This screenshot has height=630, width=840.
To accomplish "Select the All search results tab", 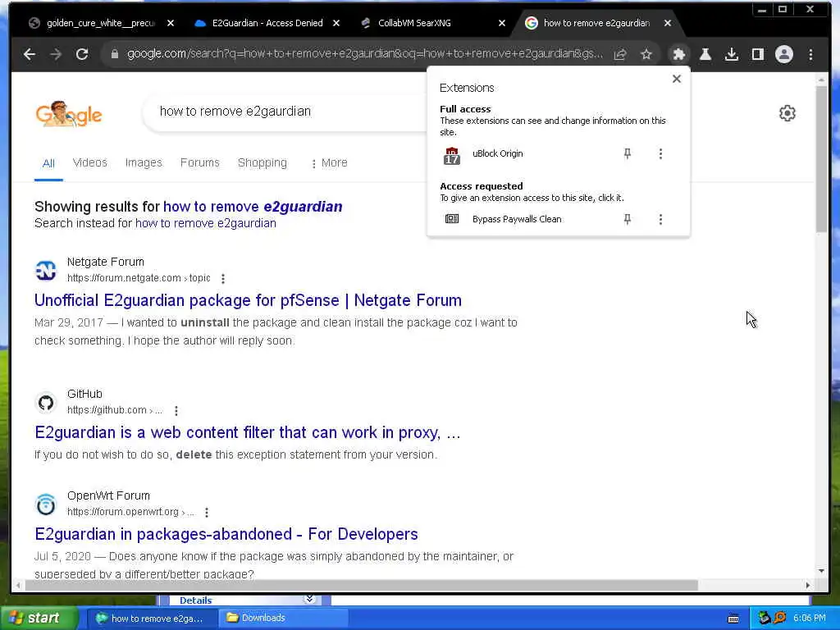I will (x=48, y=163).
